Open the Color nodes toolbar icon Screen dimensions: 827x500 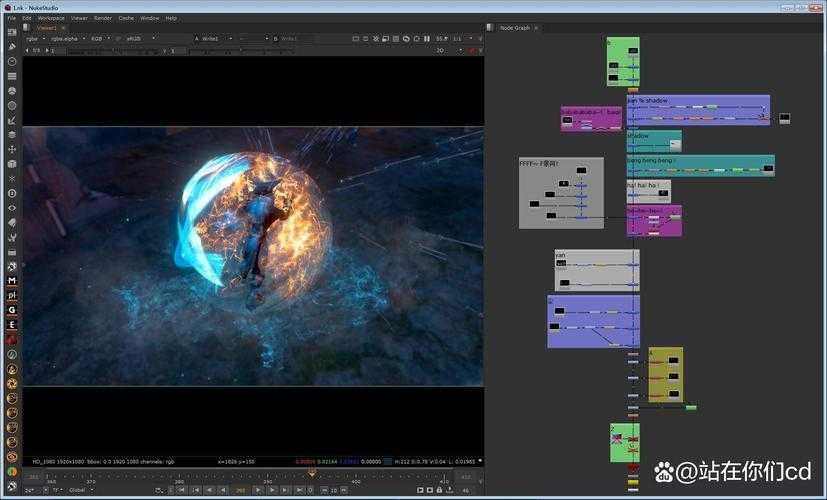point(12,91)
